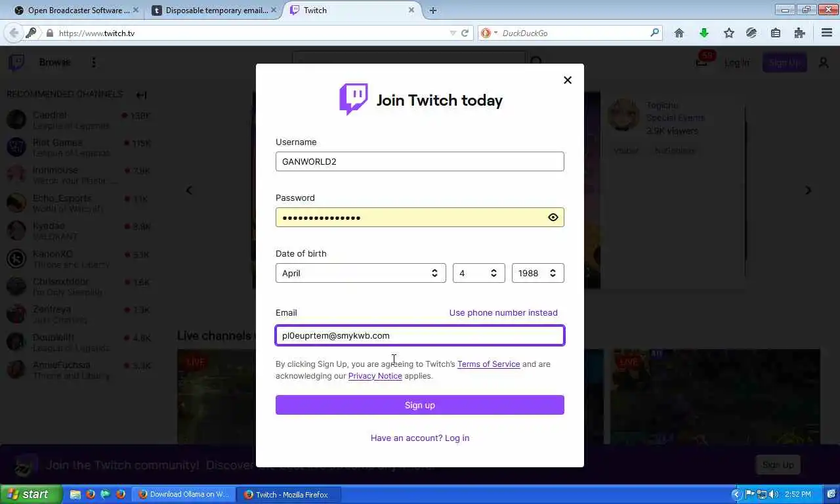Open the Privacy Notice link
This screenshot has height=504, width=840.
[375, 375]
